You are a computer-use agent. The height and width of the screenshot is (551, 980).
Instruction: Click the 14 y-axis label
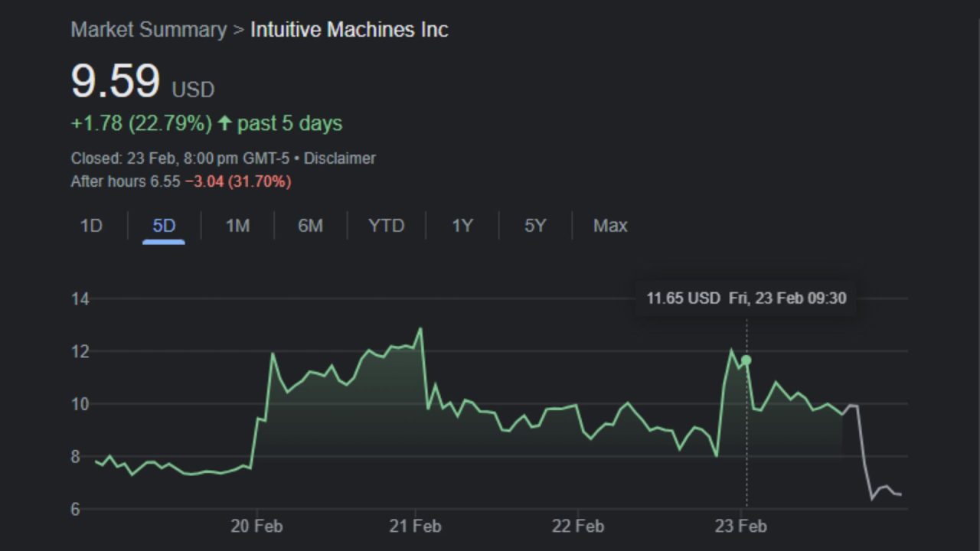[80, 299]
